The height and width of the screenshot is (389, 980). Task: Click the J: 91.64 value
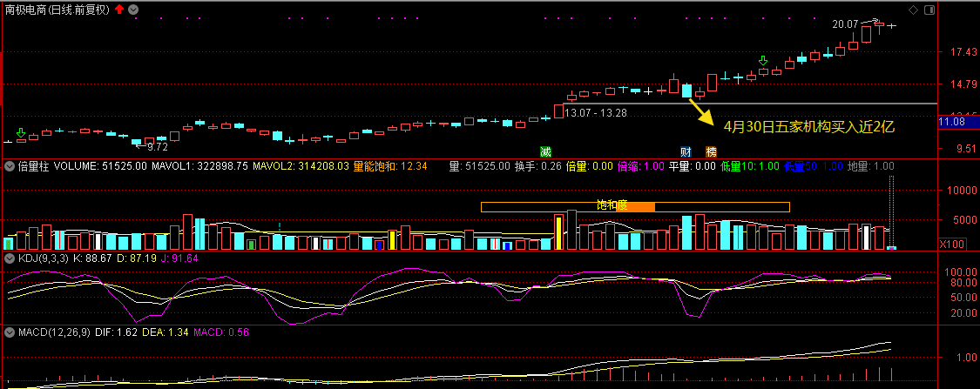[x=178, y=258]
